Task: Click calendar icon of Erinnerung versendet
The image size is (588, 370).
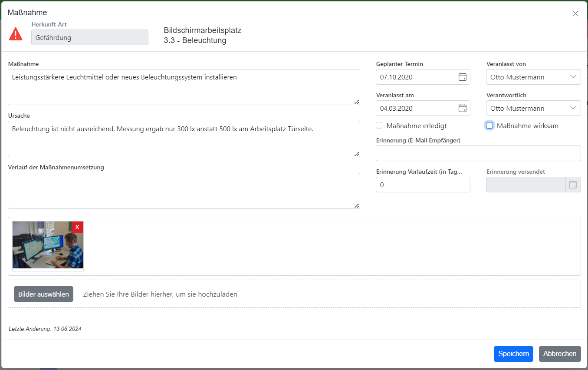Action: [573, 185]
